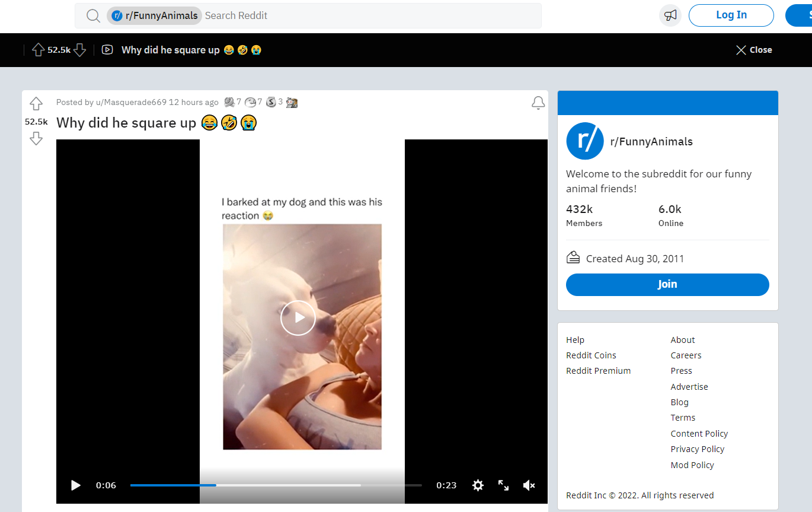812x512 pixels.
Task: Unmute the video
Action: [x=529, y=485]
